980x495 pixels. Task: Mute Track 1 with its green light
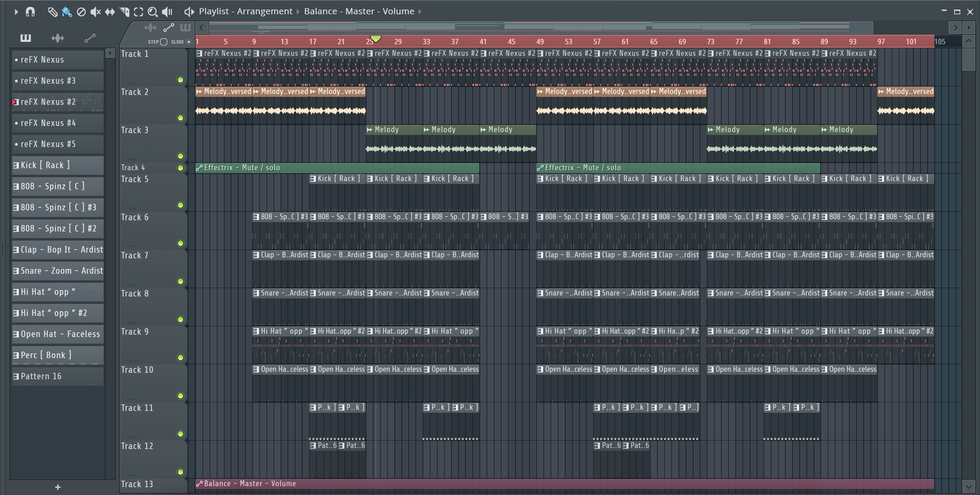point(180,80)
